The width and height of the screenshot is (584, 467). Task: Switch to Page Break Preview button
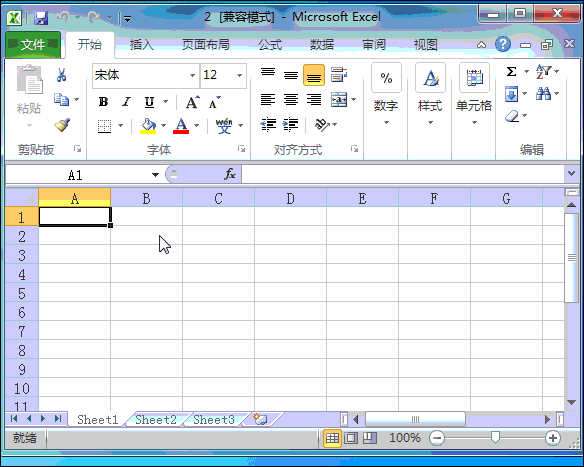pyautogui.click(x=370, y=438)
